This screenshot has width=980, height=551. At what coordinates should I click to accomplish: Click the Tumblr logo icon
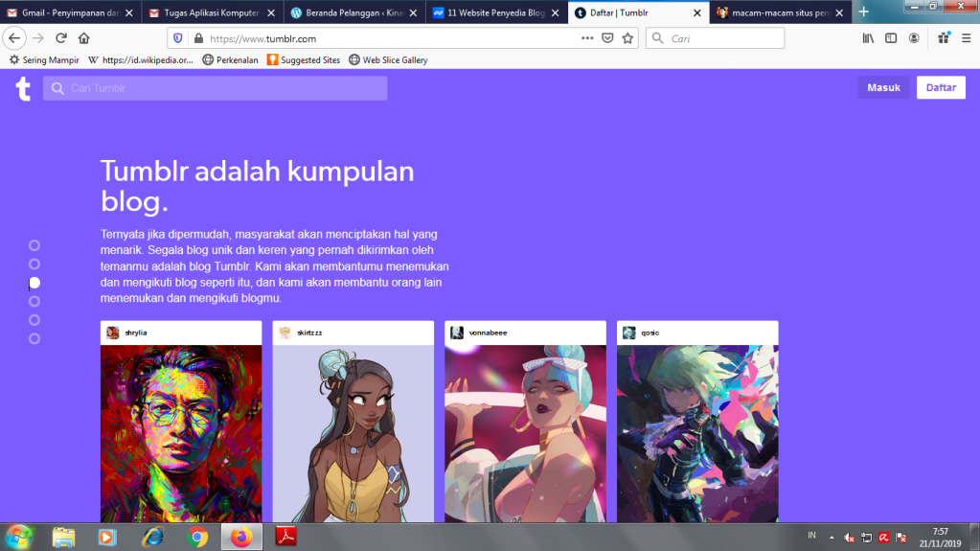23,89
